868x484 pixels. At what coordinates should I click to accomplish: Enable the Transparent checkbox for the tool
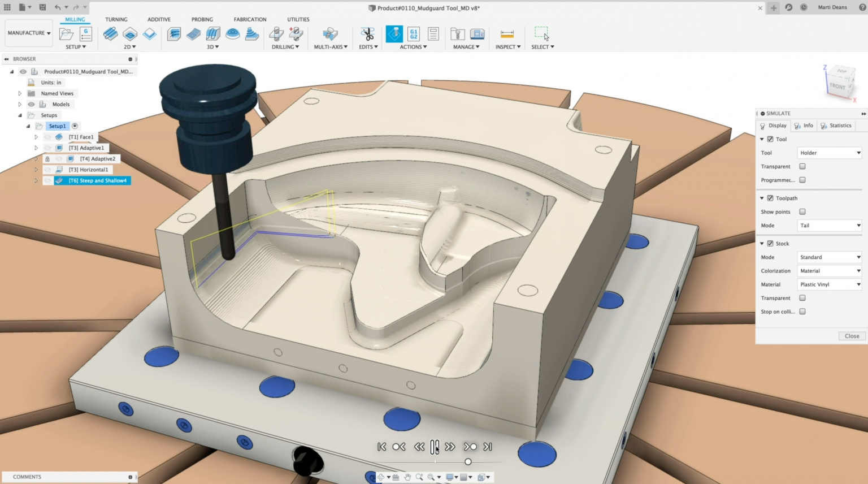(802, 166)
